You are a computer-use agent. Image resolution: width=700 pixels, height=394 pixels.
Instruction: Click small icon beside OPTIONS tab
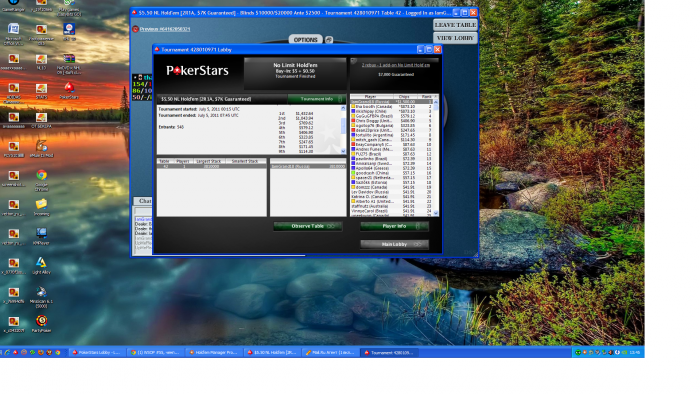[x=329, y=40]
